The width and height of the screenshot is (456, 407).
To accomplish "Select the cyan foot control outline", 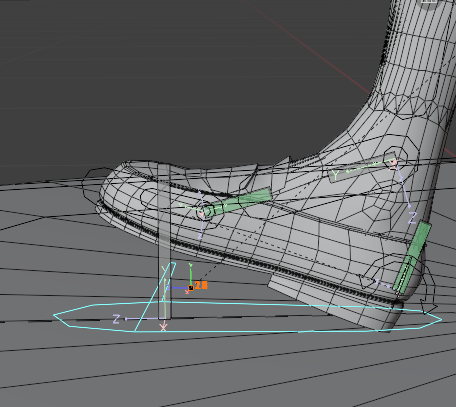I will click(x=247, y=317).
